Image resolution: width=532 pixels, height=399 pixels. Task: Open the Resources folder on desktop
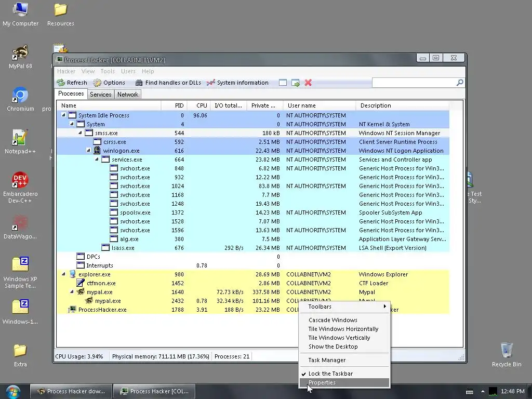point(61,14)
